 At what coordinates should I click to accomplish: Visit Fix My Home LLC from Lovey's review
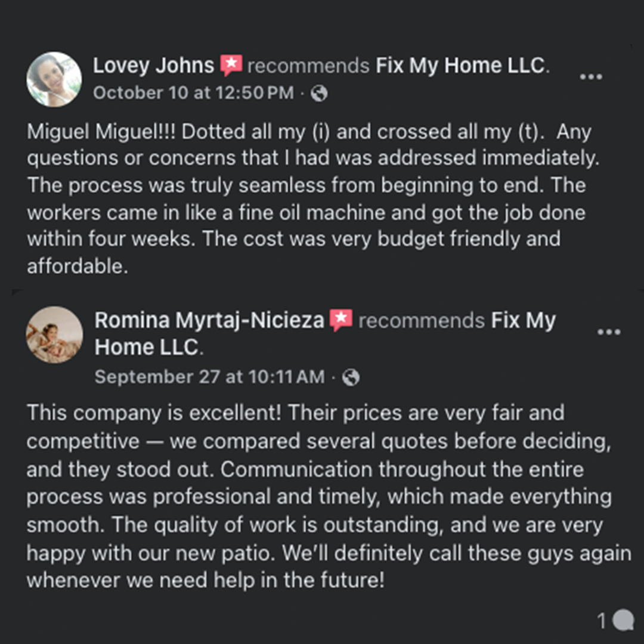pos(461,66)
